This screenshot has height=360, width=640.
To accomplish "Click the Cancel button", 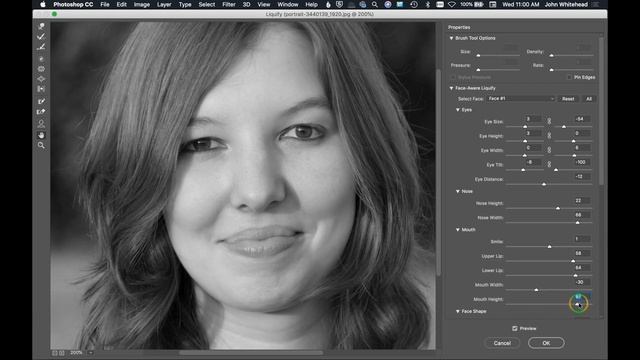I will [502, 343].
